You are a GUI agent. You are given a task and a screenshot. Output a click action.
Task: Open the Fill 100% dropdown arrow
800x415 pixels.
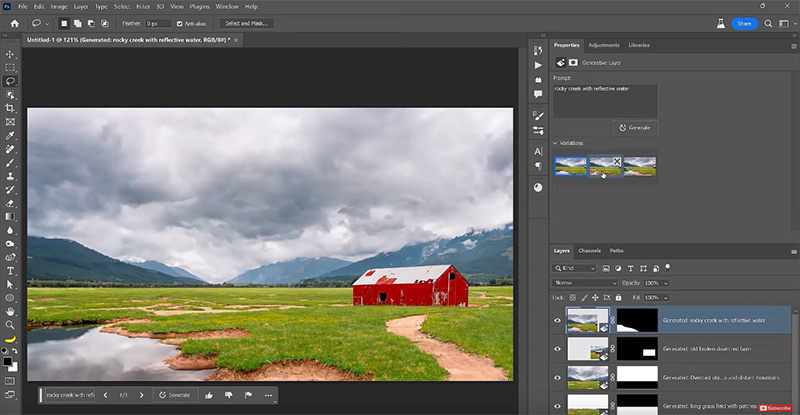tap(666, 297)
